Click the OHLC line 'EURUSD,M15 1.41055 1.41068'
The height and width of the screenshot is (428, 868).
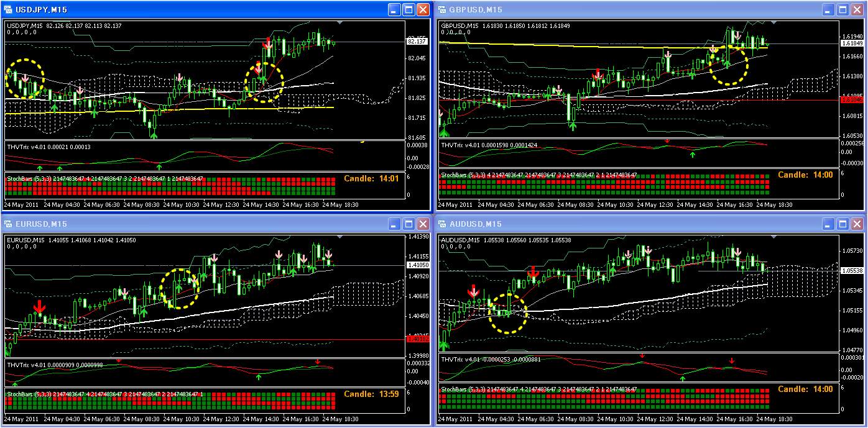pyautogui.click(x=72, y=240)
